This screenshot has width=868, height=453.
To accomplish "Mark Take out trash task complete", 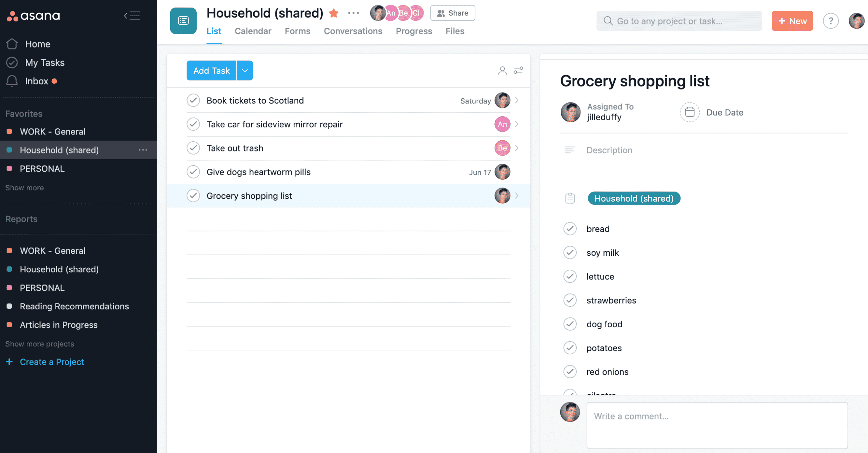I will [x=193, y=148].
